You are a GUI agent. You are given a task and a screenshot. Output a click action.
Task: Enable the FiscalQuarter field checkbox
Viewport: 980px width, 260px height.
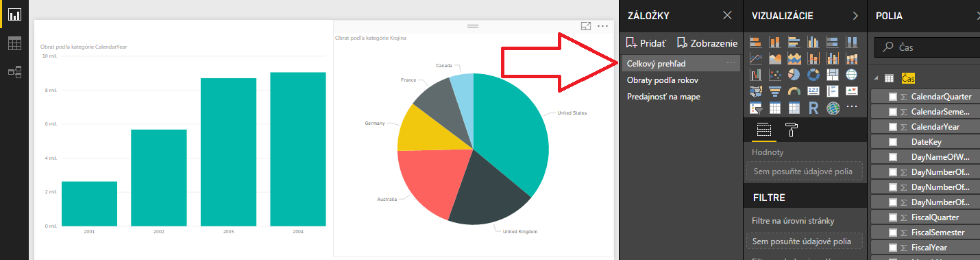[x=893, y=217]
